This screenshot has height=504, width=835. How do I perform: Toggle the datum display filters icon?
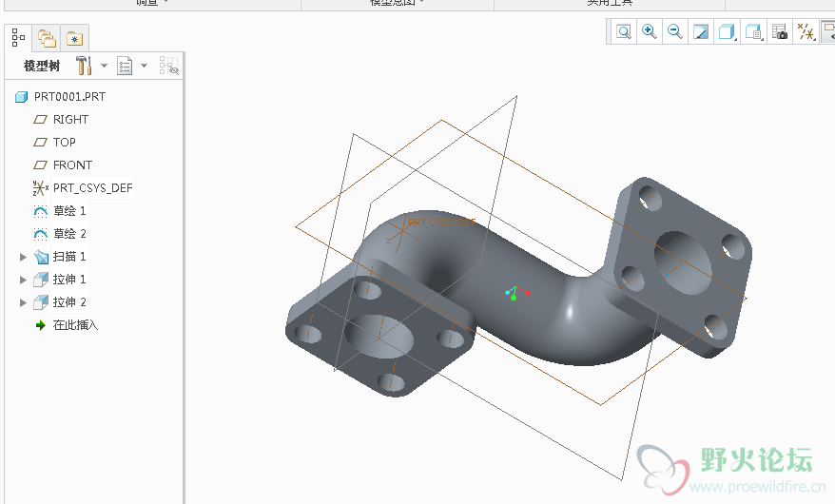click(806, 31)
